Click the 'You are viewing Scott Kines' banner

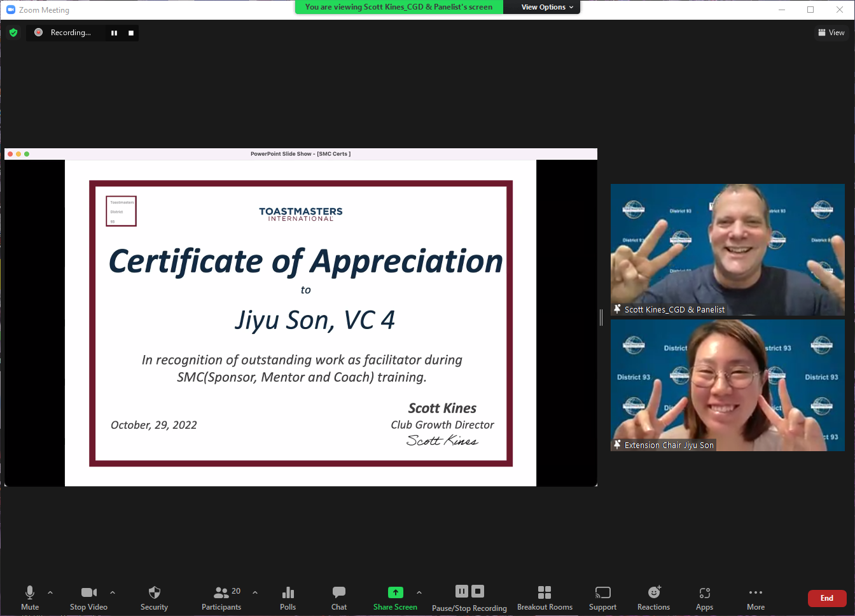point(399,7)
